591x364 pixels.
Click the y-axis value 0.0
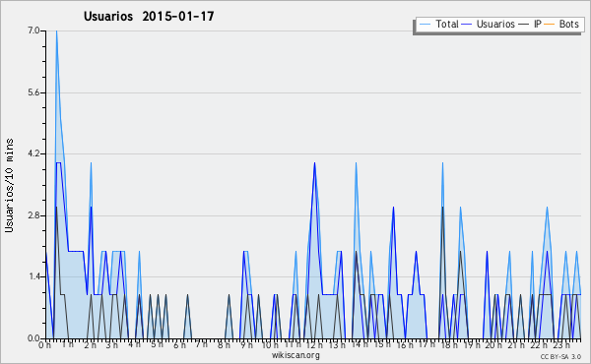pyautogui.click(x=33, y=338)
